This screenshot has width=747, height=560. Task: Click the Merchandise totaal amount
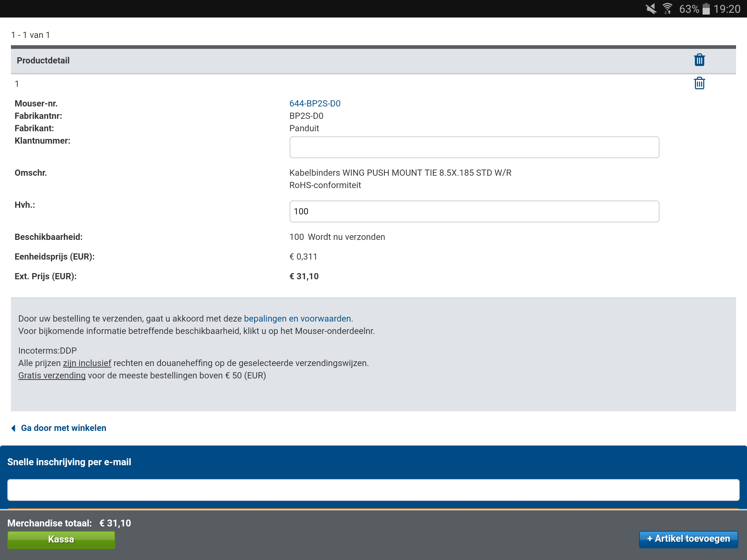[115, 524]
